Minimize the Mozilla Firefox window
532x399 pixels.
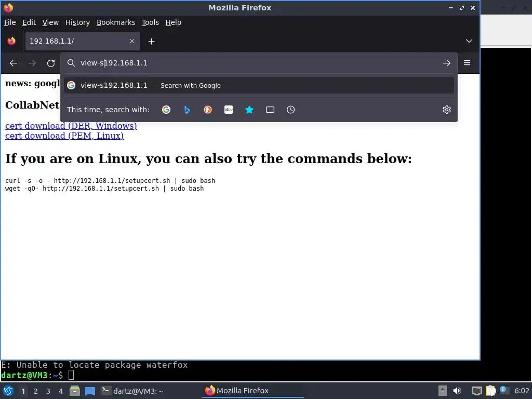pyautogui.click(x=451, y=7)
